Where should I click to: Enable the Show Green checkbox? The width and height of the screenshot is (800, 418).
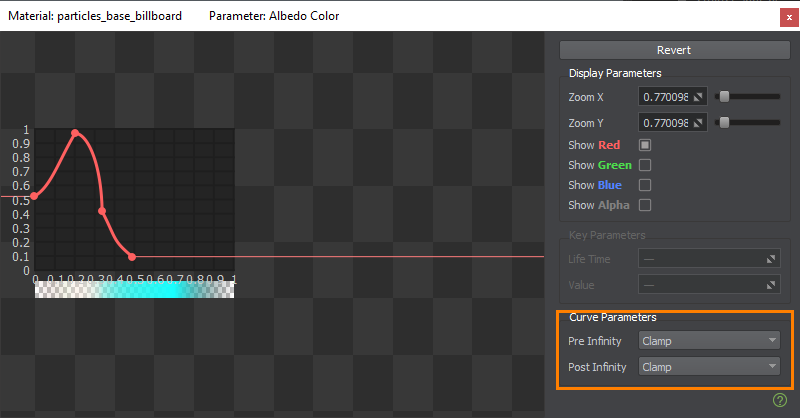645,165
